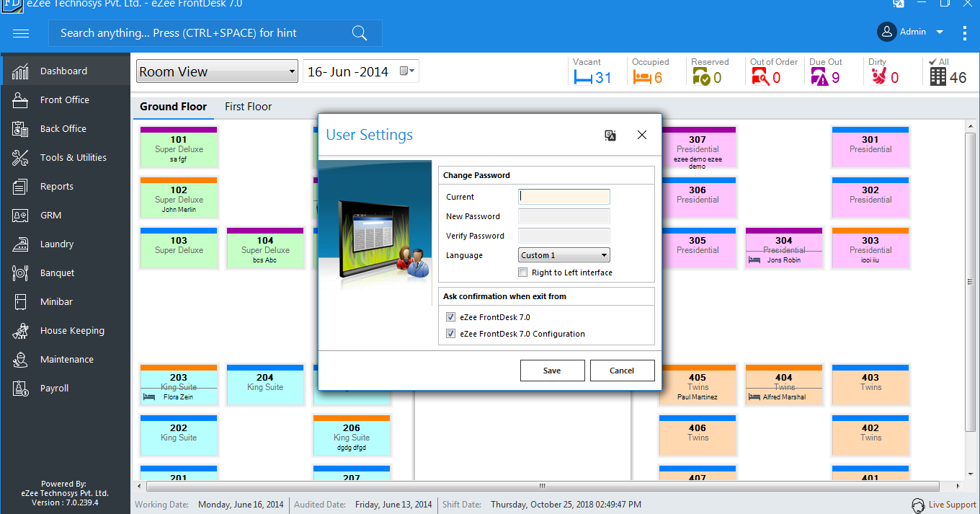The image size is (980, 514).
Task: Close the User Settings dialog
Action: (642, 135)
